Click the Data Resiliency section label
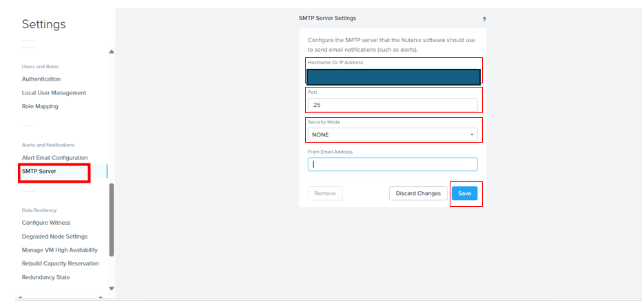 [39, 210]
